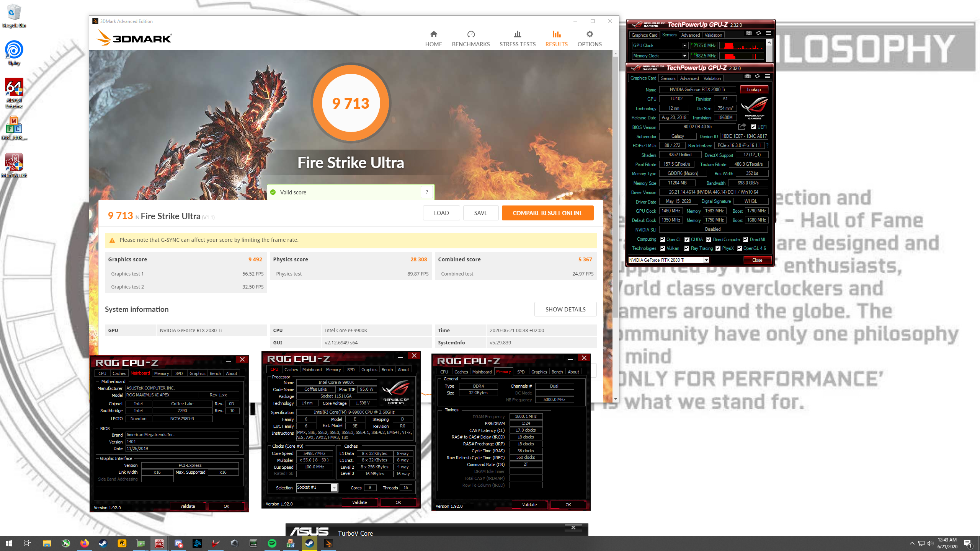Open Caches tab in CPU-Z processor window
980x551 pixels.
[x=291, y=370]
